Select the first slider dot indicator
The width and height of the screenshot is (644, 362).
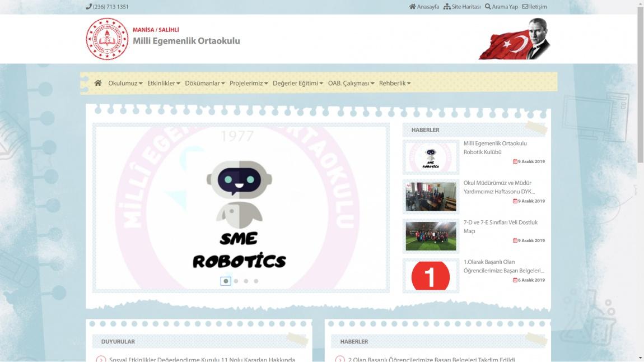pyautogui.click(x=226, y=281)
